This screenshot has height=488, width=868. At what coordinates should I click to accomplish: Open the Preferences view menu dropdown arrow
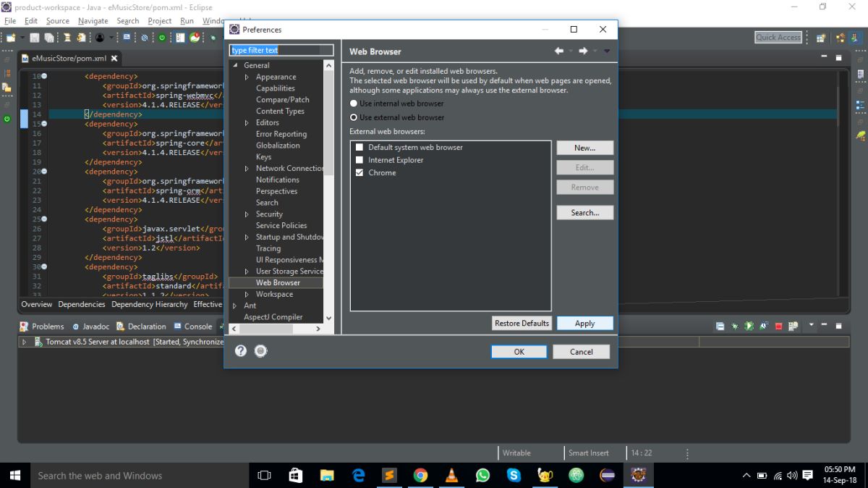pos(607,51)
